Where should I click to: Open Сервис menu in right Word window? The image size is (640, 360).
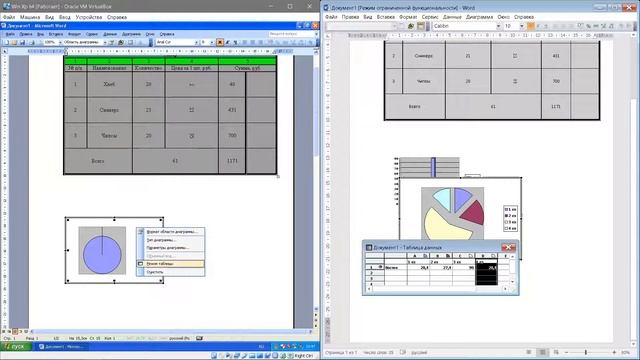pyautogui.click(x=430, y=17)
